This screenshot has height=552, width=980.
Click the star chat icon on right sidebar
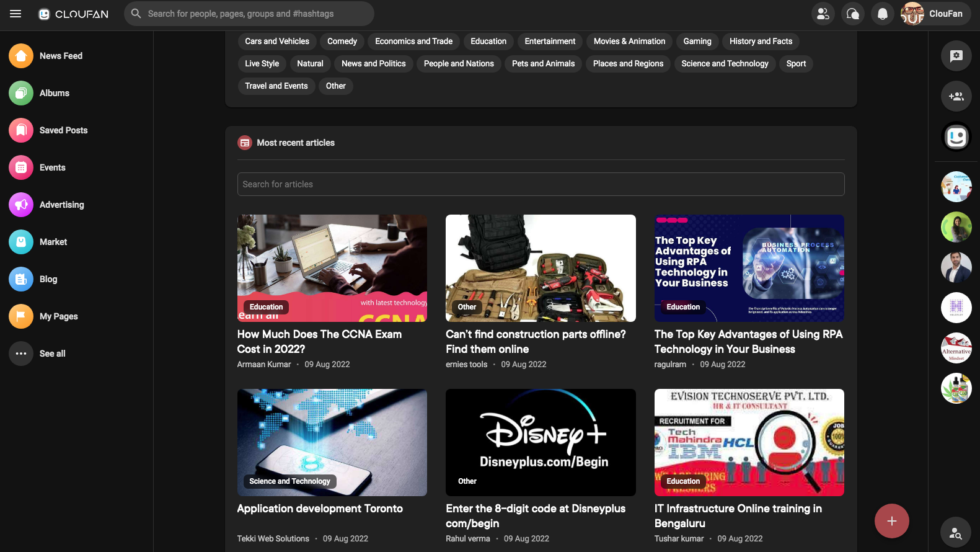[x=956, y=56]
